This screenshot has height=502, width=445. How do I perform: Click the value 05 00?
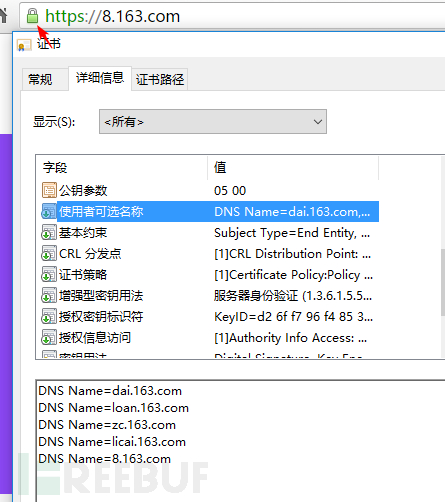230,191
